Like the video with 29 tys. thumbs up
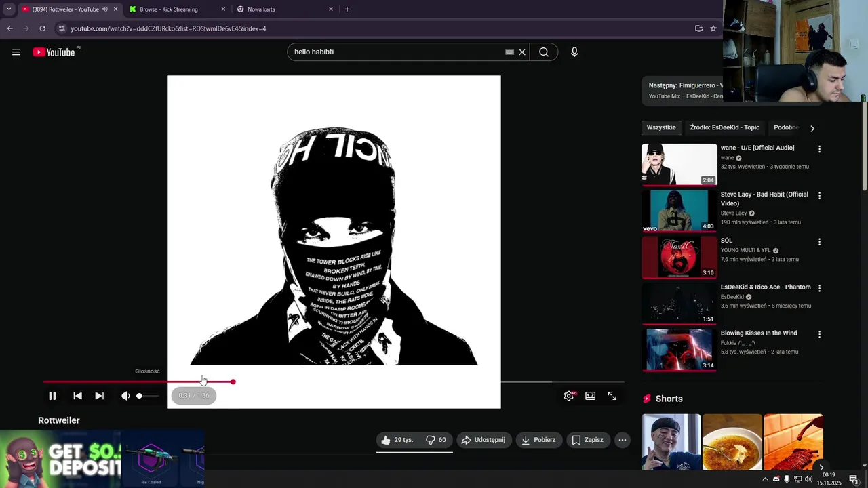Image resolution: width=868 pixels, height=488 pixels. pos(397,440)
